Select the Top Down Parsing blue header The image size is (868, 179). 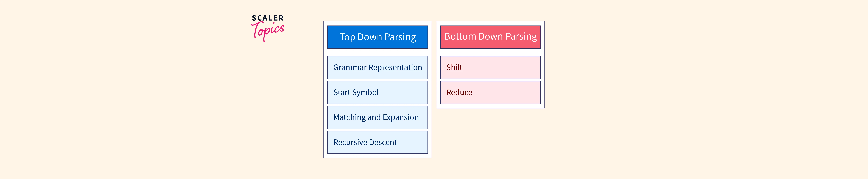[377, 37]
